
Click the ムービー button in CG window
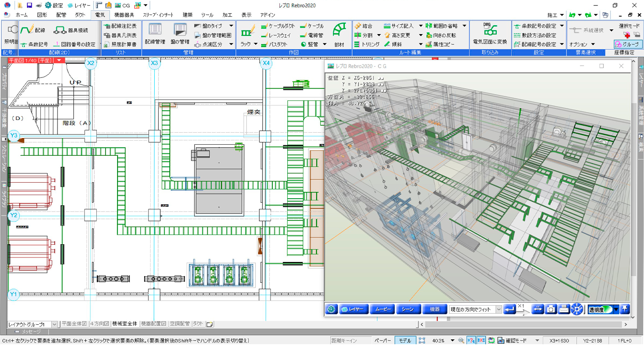pos(382,309)
